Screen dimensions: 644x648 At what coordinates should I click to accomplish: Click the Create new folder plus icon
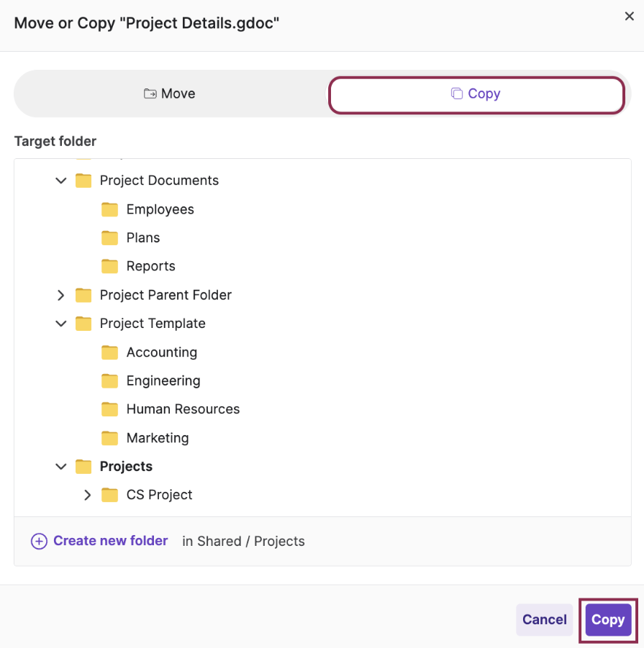(39, 541)
